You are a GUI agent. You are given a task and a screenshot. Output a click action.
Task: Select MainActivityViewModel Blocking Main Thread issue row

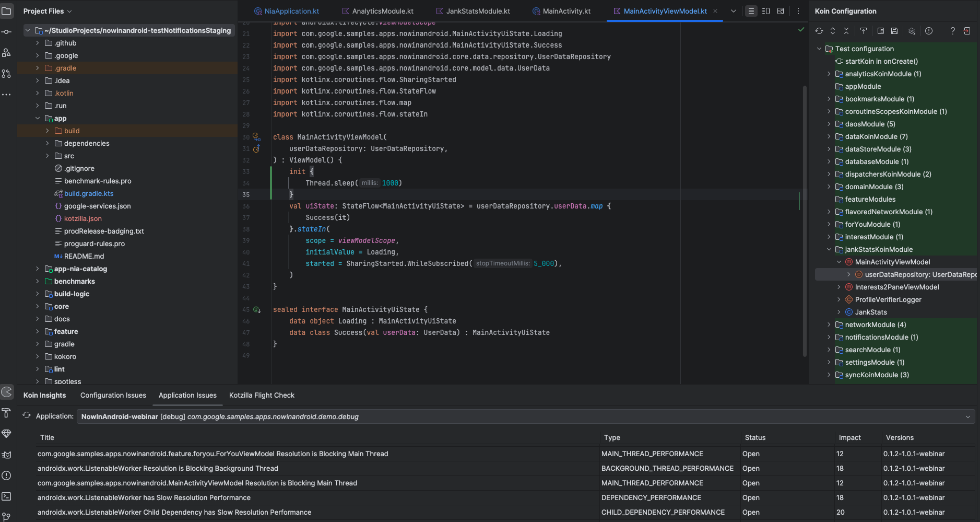coord(505,483)
